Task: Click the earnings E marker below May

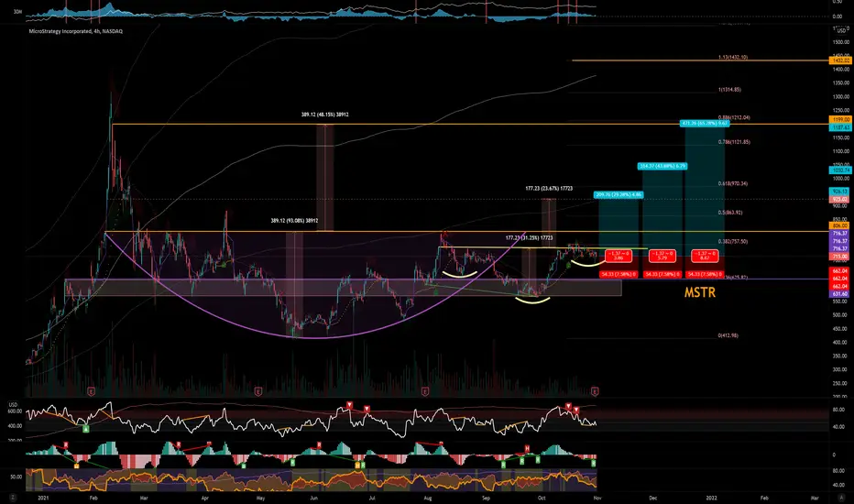Action: [x=258, y=391]
